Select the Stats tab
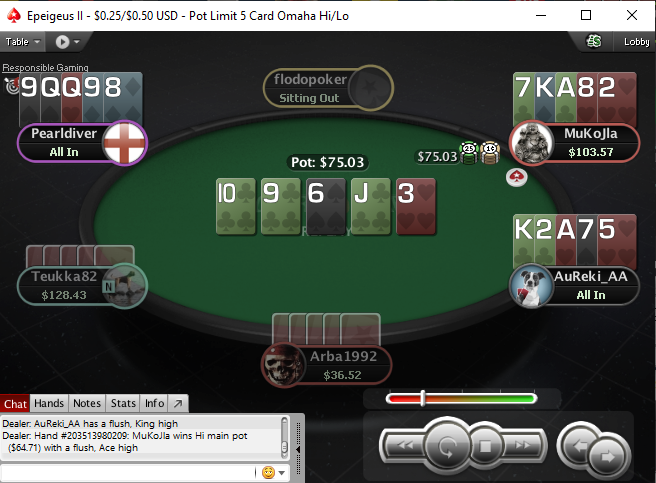This screenshot has height=483, width=656. (x=123, y=403)
